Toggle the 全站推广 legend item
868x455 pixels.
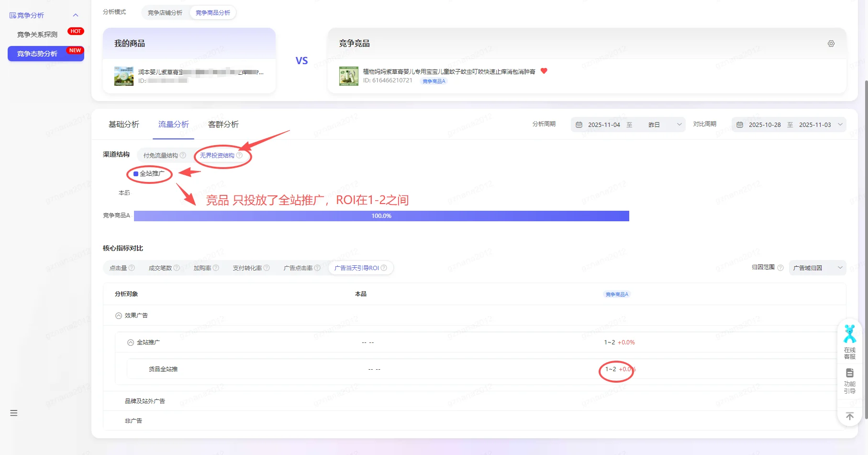pos(149,173)
